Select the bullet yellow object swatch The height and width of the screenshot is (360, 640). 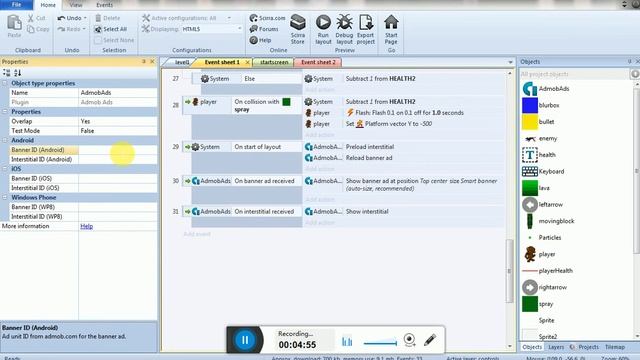[x=530, y=122]
